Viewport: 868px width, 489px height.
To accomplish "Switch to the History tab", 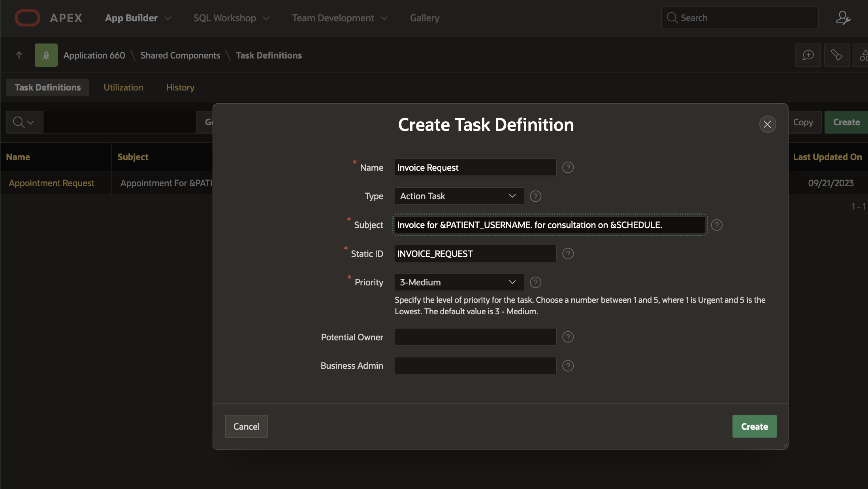I will 180,87.
